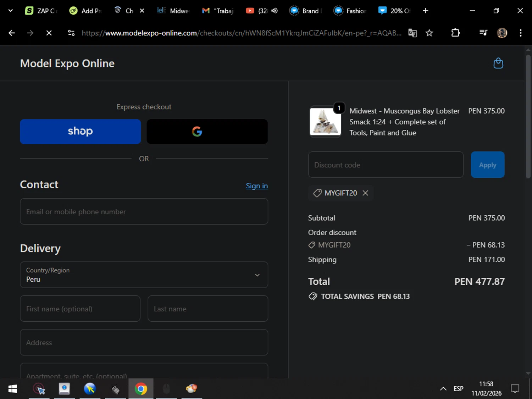Expand the Country/Region dropdown
This screenshot has height=399, width=532.
tap(144, 275)
